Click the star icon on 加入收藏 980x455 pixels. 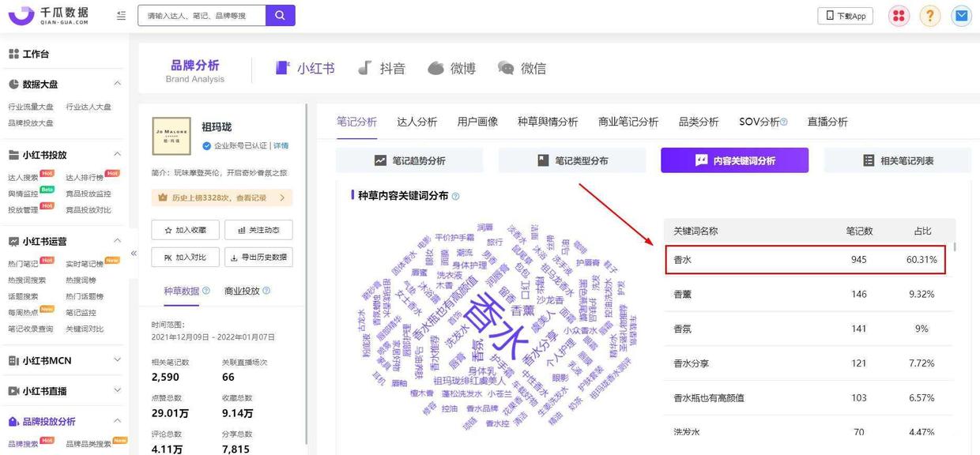(168, 230)
